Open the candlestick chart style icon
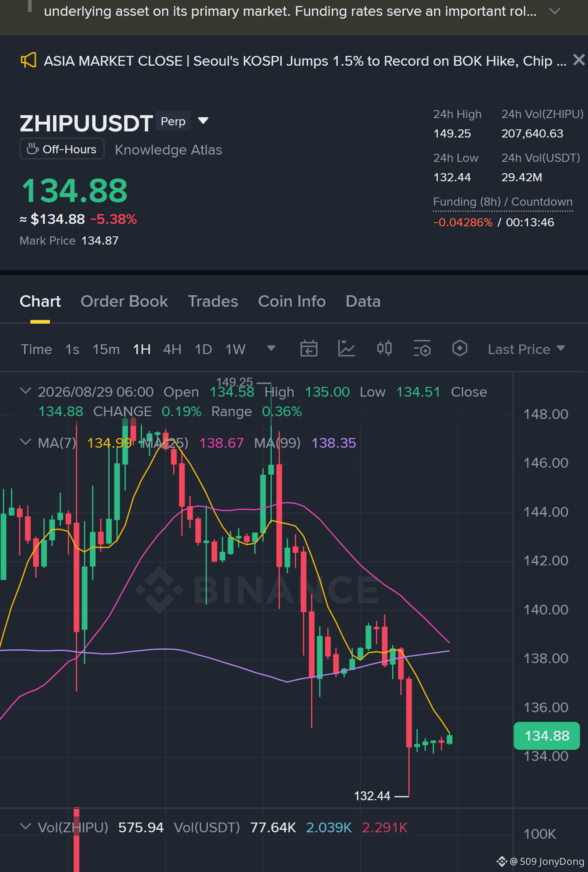Viewport: 588px width, 872px height. [x=384, y=348]
